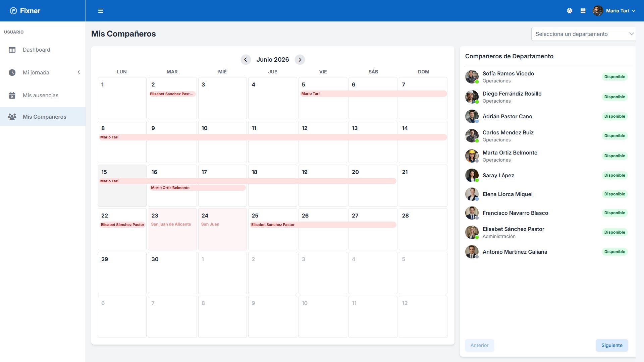Click the Fixner logo icon
Viewport: 644px width, 362px height.
click(x=13, y=11)
